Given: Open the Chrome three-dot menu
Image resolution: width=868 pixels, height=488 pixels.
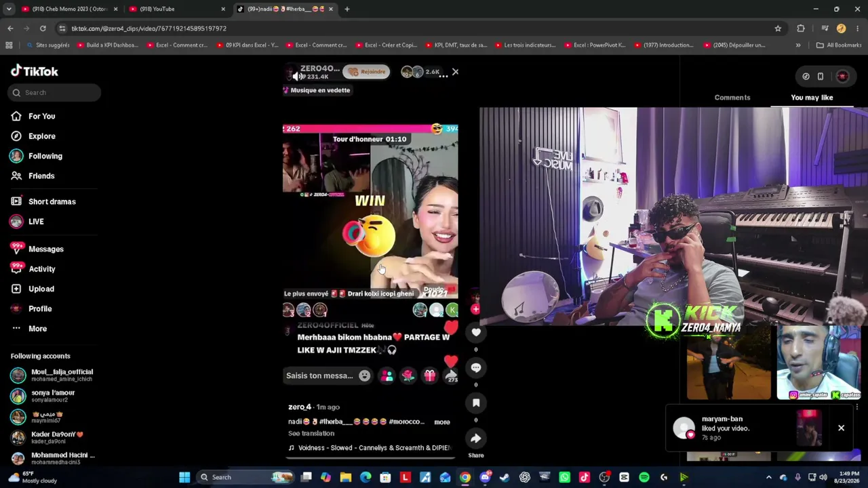Looking at the screenshot, I should coord(858,28).
